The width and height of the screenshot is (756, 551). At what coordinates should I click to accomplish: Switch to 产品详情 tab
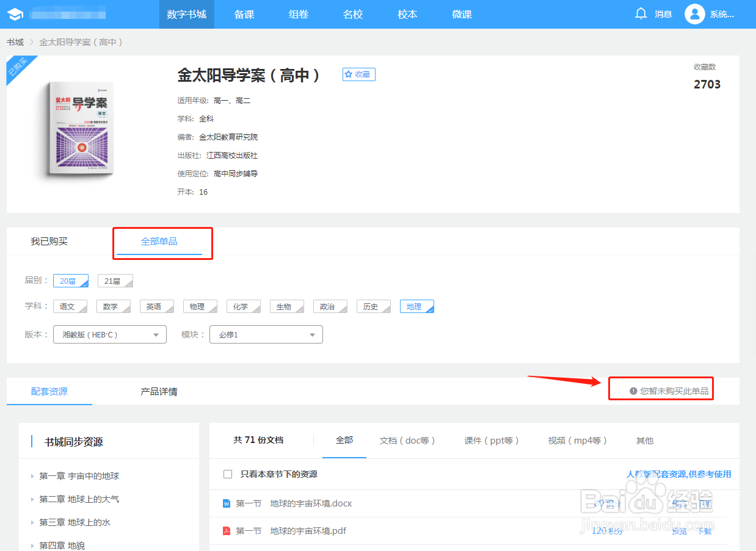(159, 391)
